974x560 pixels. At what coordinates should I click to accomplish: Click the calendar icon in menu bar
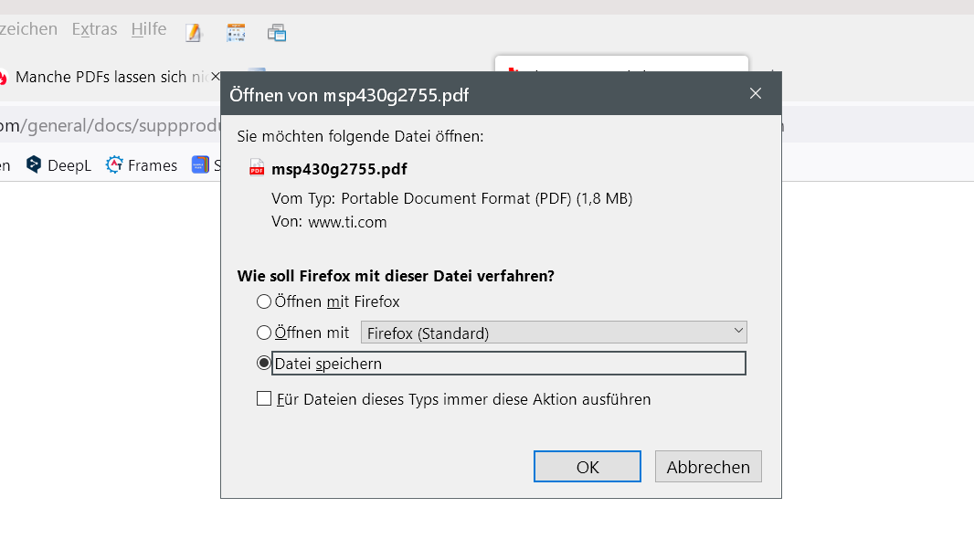tap(236, 33)
